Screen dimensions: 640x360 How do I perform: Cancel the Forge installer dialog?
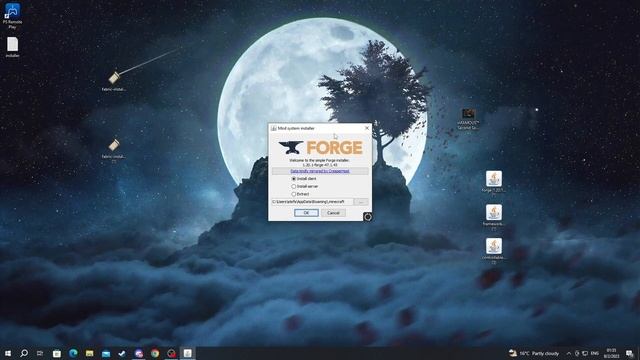point(333,213)
